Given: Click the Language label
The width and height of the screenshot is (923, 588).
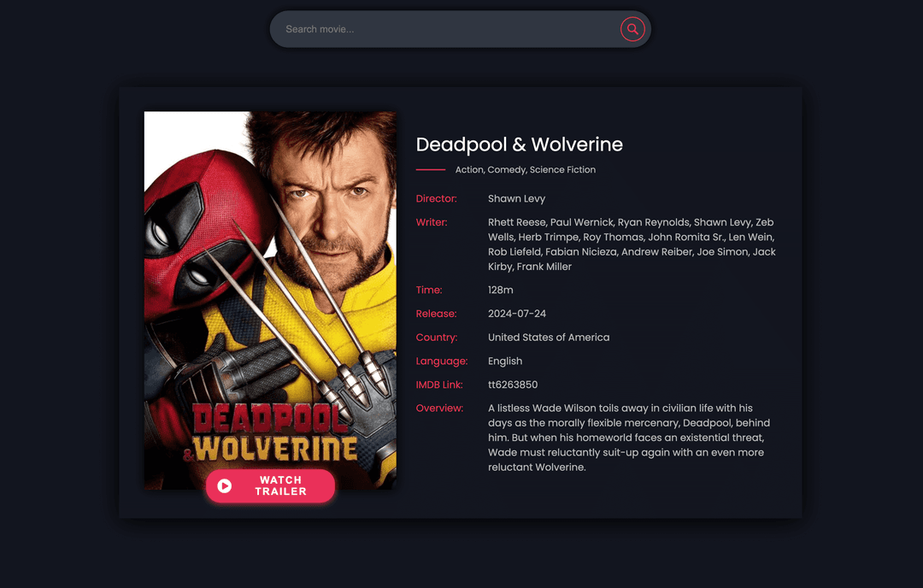Looking at the screenshot, I should point(442,362).
